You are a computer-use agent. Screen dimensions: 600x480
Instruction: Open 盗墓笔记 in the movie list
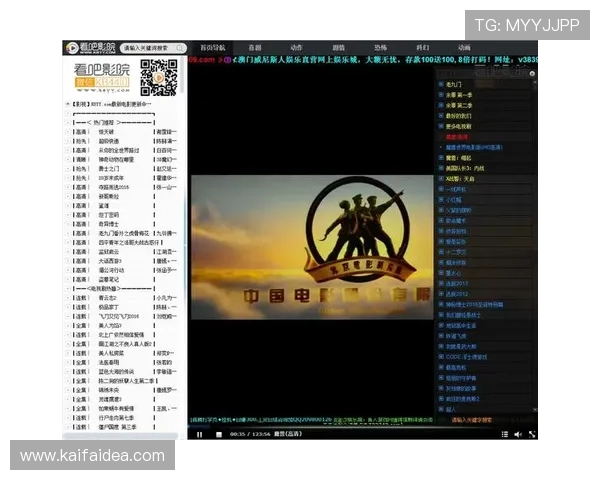pos(109,279)
